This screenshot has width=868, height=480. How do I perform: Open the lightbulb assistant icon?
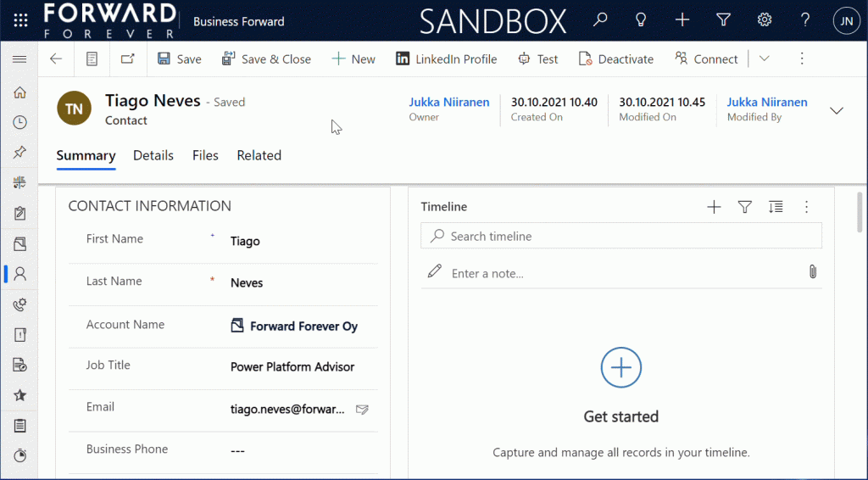(x=641, y=20)
